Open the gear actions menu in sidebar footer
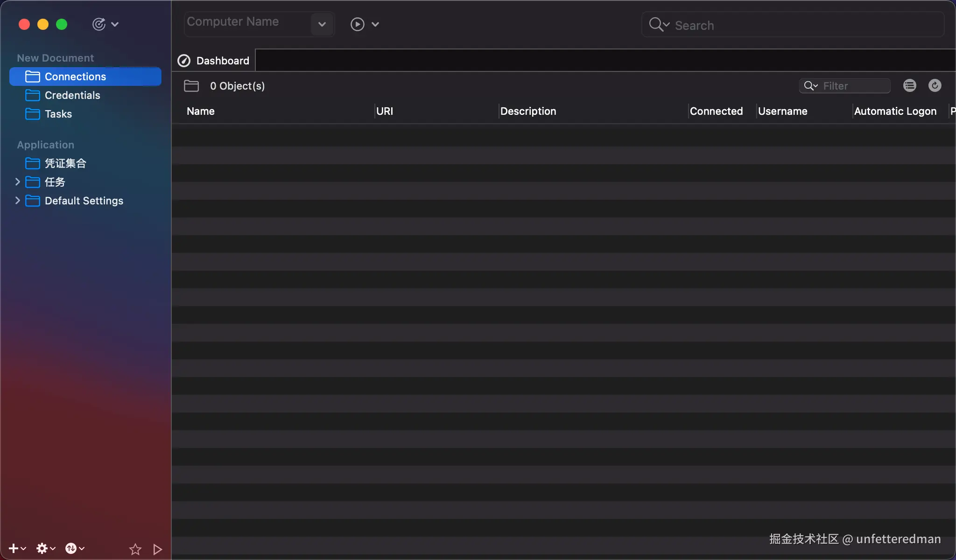Screen dimensions: 956x560 coord(42,548)
